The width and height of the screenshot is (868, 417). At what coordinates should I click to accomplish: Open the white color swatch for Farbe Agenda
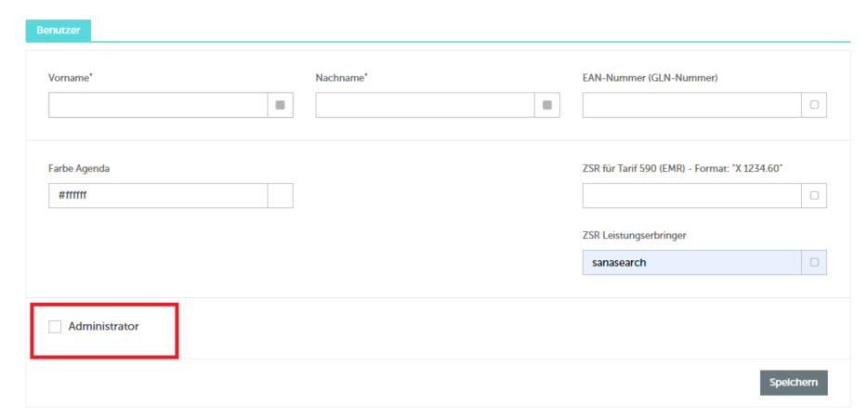[281, 195]
